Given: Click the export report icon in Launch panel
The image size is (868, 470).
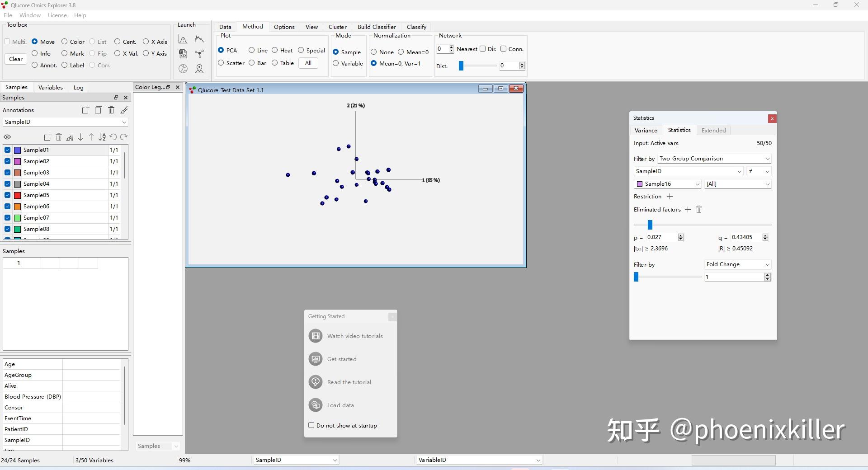Looking at the screenshot, I should [183, 54].
